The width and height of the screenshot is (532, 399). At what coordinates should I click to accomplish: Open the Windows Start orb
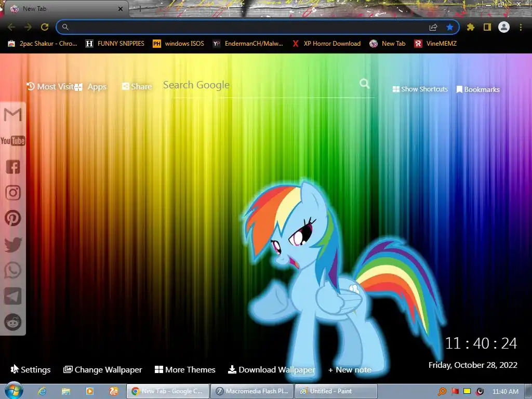14,391
